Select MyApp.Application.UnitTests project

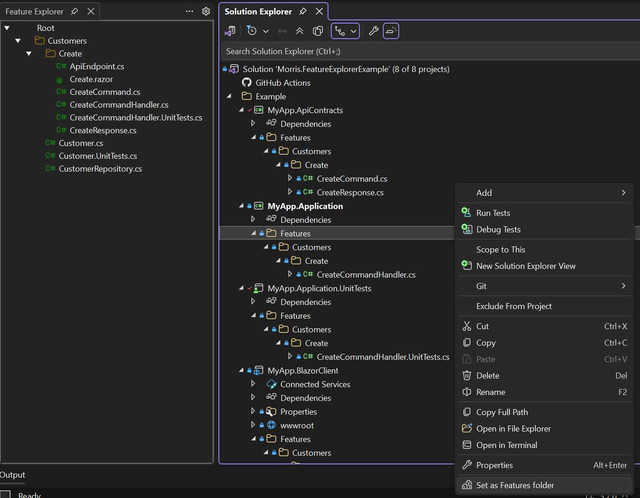[x=319, y=289]
